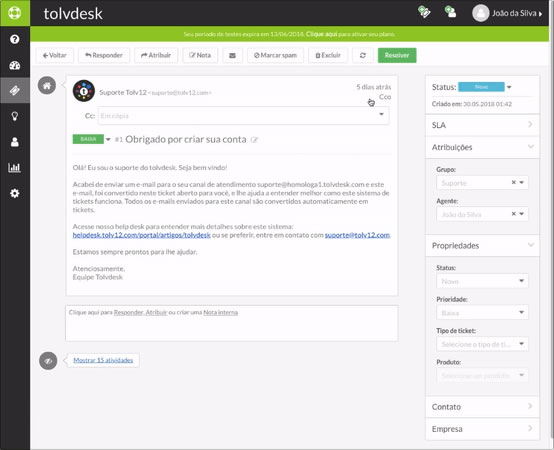The width and height of the screenshot is (554, 450).
Task: Open the João da Silva user menu
Action: 507,13
